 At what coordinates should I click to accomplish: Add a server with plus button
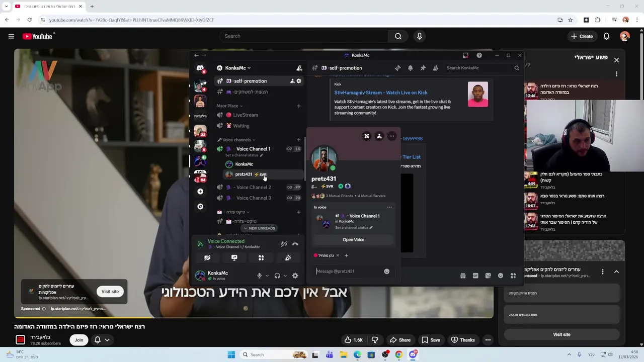(x=200, y=192)
